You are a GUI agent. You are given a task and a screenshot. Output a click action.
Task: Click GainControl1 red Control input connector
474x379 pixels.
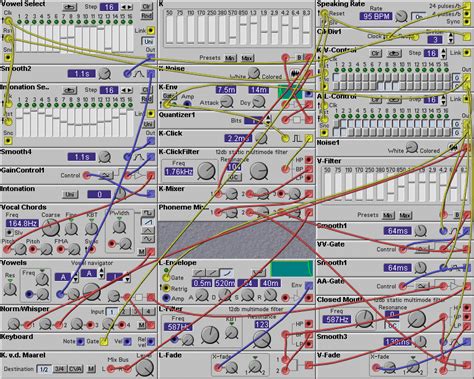[86, 175]
